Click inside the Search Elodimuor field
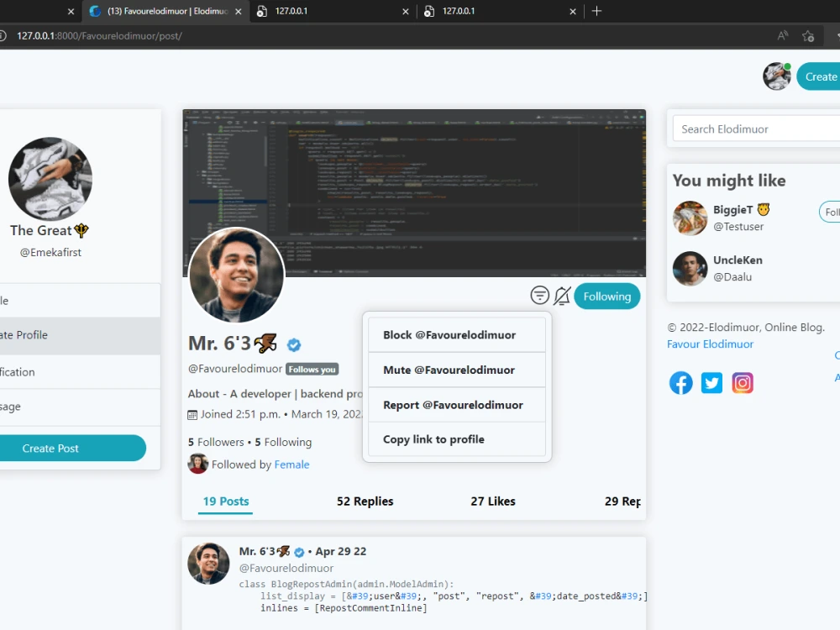 756,129
